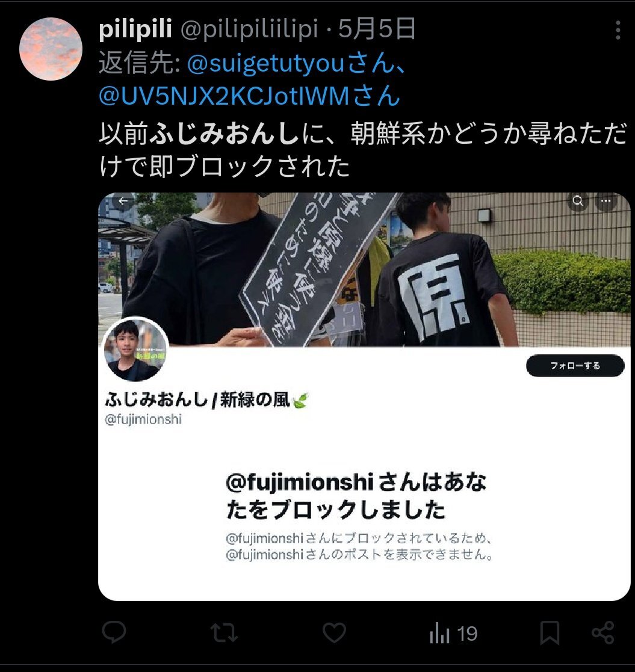Repost this tweet via retweet icon
635x672 pixels.
[224, 633]
